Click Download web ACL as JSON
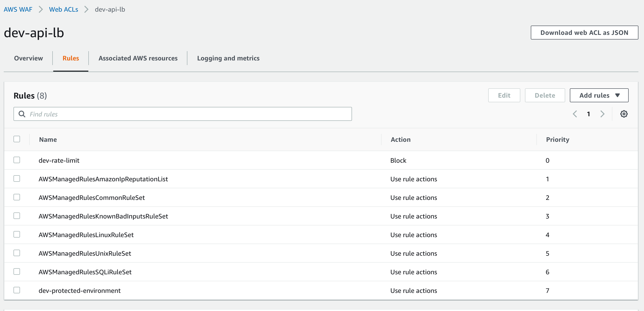644x311 pixels. click(584, 33)
